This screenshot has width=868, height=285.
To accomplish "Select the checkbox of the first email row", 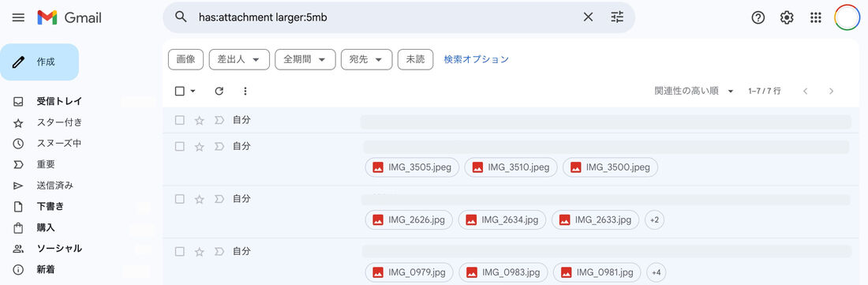I will tap(179, 120).
